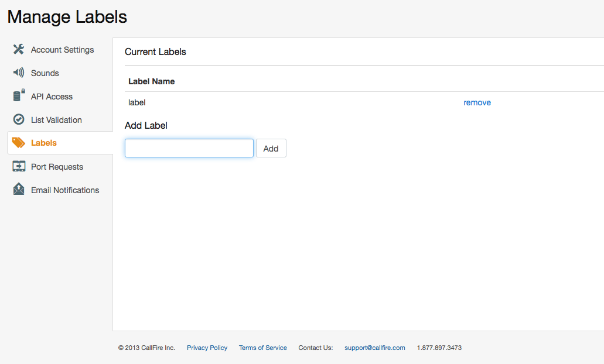This screenshot has width=604, height=364.
Task: Switch to the Email Notifications section
Action: (64, 190)
